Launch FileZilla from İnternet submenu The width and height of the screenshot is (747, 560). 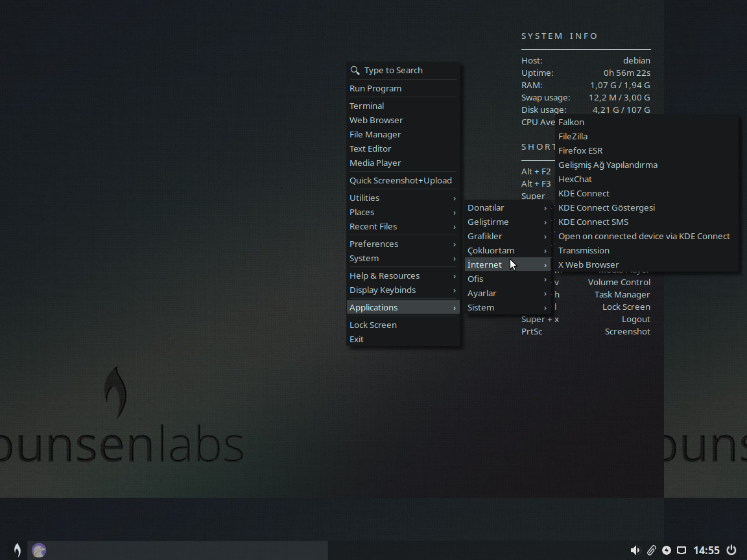pyautogui.click(x=646, y=136)
